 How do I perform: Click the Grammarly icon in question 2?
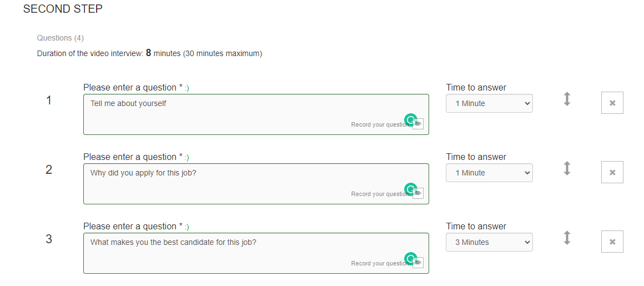[410, 189]
